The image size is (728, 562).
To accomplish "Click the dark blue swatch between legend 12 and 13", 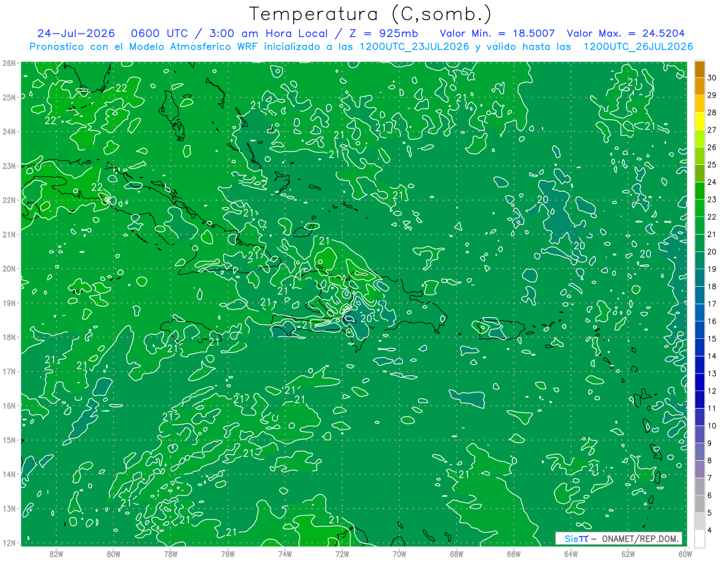I will [x=699, y=382].
